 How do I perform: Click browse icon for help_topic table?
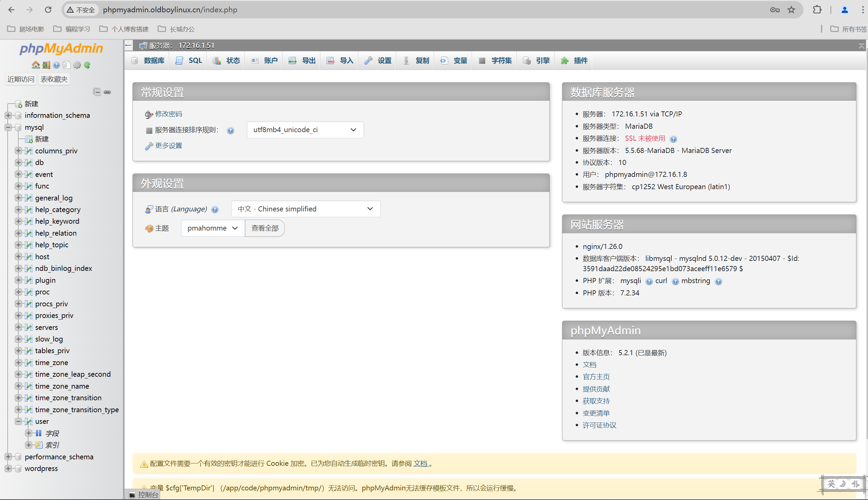pos(29,245)
